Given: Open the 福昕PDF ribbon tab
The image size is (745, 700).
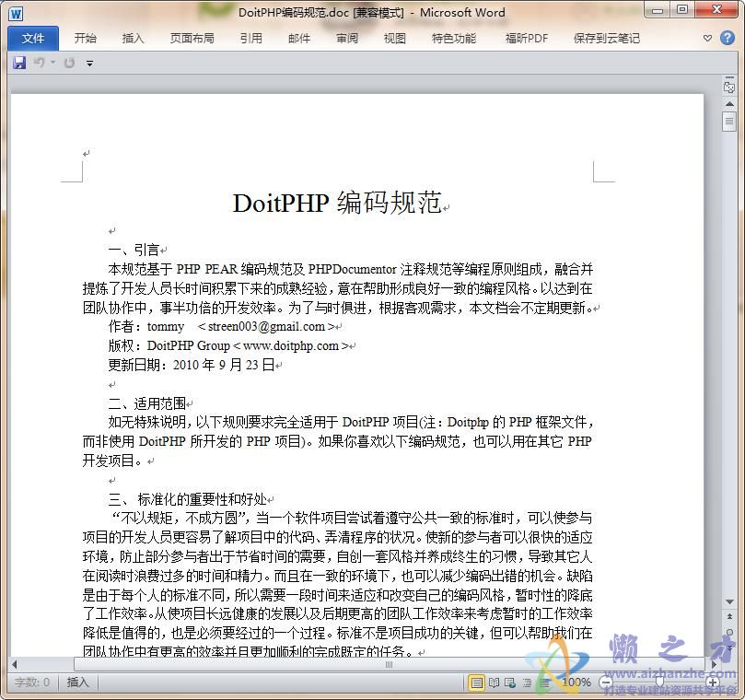Looking at the screenshot, I should tap(527, 38).
